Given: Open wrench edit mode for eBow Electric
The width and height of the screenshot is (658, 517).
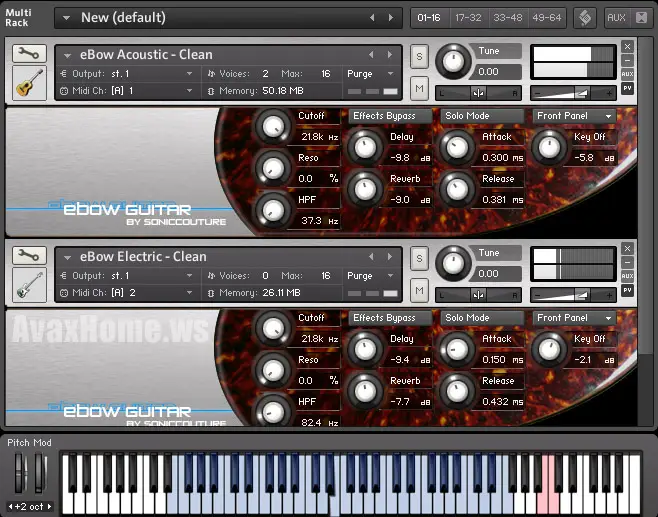Looking at the screenshot, I should pos(29,255).
